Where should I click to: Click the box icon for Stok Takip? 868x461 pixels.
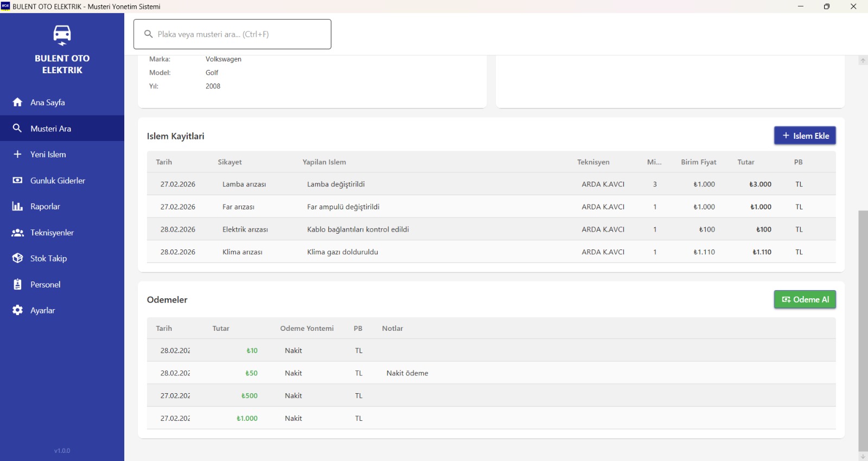point(17,259)
